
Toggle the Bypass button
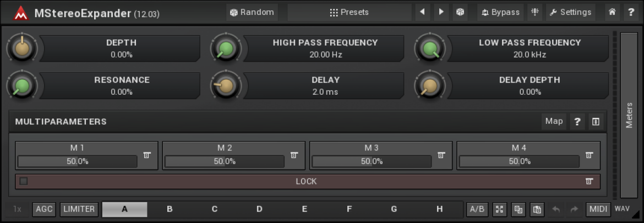point(500,12)
